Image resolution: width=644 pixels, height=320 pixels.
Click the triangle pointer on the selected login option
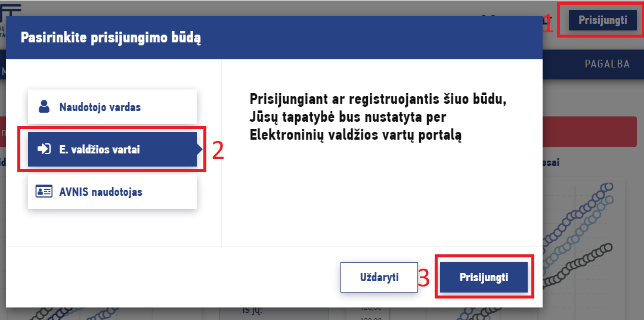[x=200, y=150]
